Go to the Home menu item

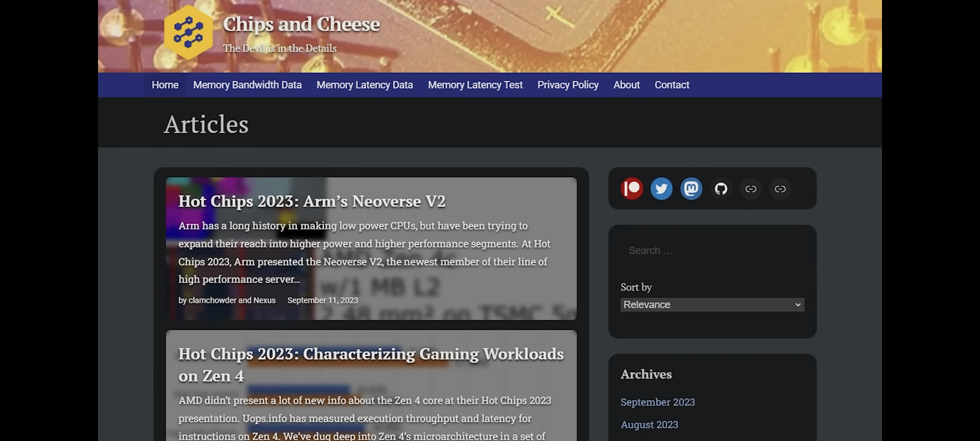point(165,85)
